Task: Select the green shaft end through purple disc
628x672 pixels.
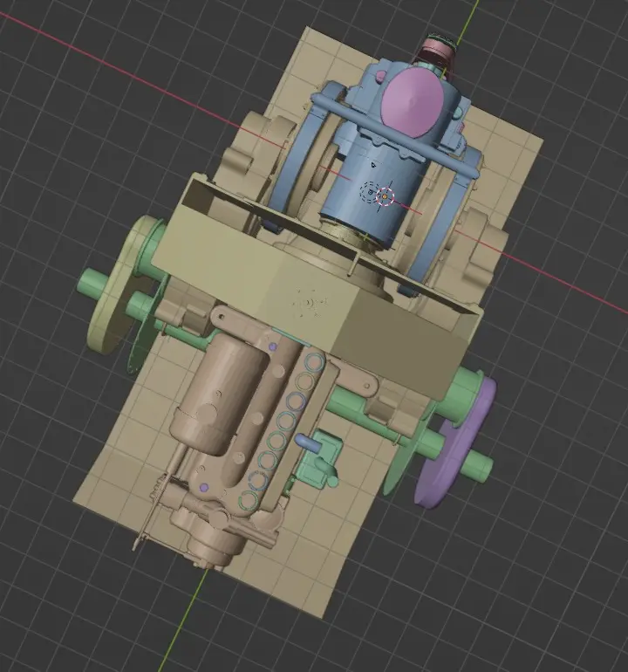Action: point(478,466)
